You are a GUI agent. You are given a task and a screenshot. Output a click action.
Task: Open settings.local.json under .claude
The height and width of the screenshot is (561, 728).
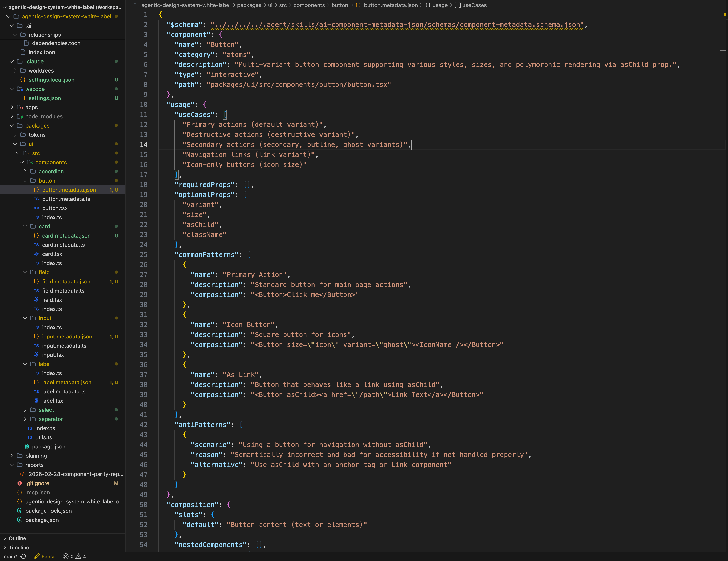(51, 80)
